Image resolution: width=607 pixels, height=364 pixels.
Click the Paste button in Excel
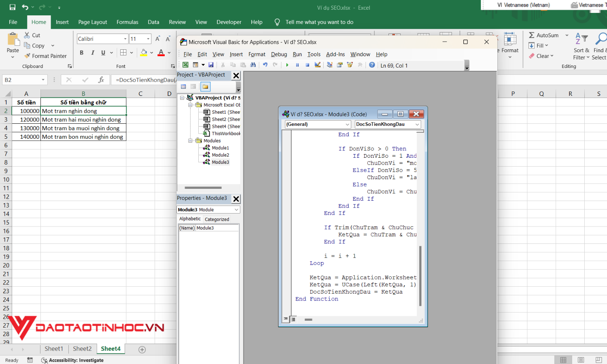13,45
